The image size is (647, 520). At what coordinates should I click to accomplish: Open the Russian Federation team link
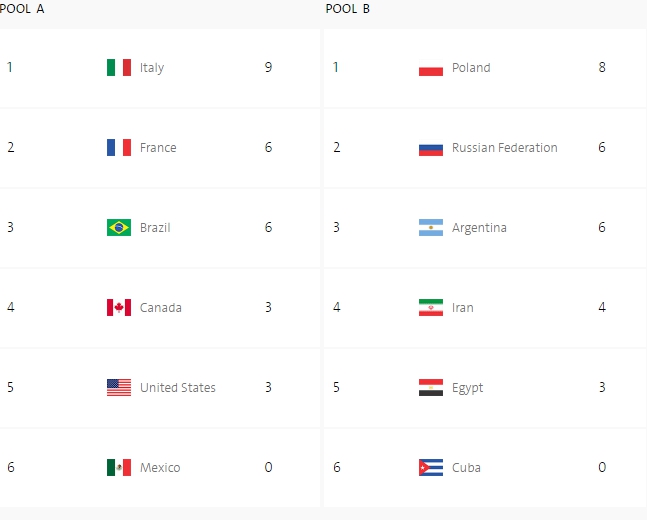[x=504, y=148]
